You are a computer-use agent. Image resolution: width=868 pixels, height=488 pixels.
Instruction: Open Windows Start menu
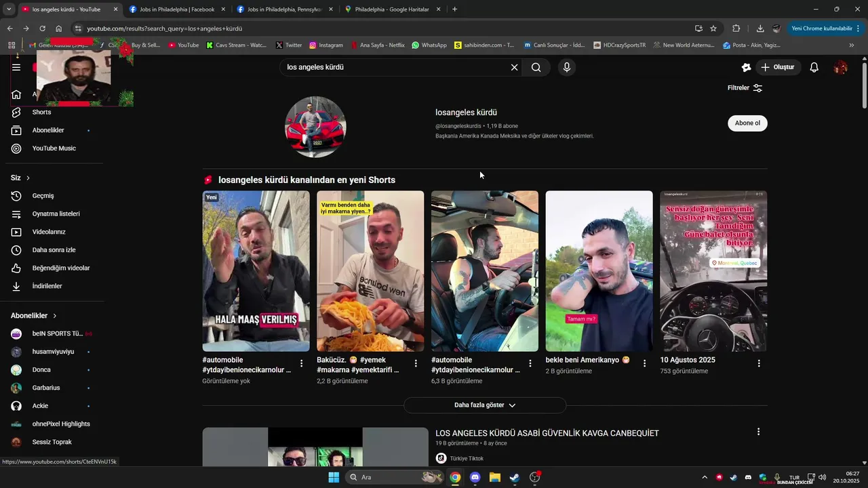click(x=334, y=477)
